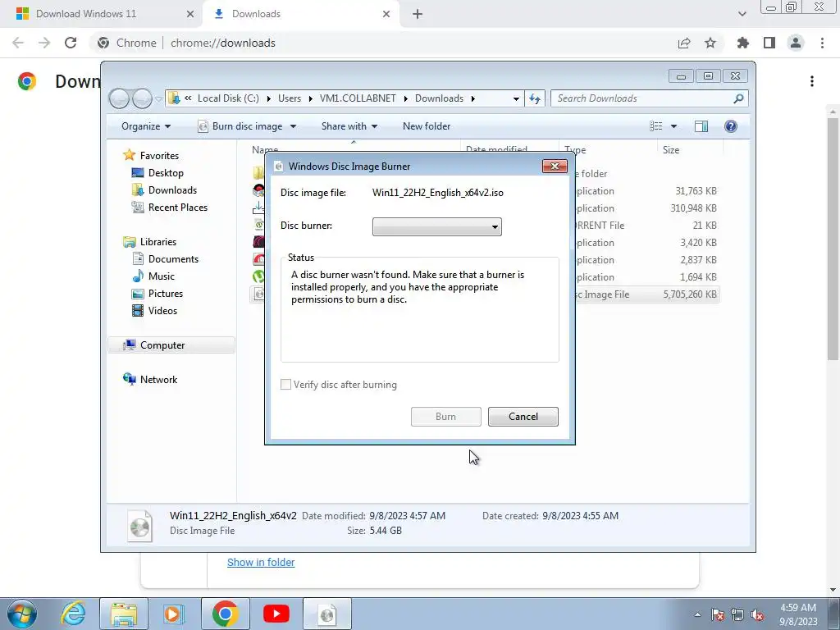Expand the Downloads breadcrumb arrow
Screen dimensions: 840x630
pos(473,98)
